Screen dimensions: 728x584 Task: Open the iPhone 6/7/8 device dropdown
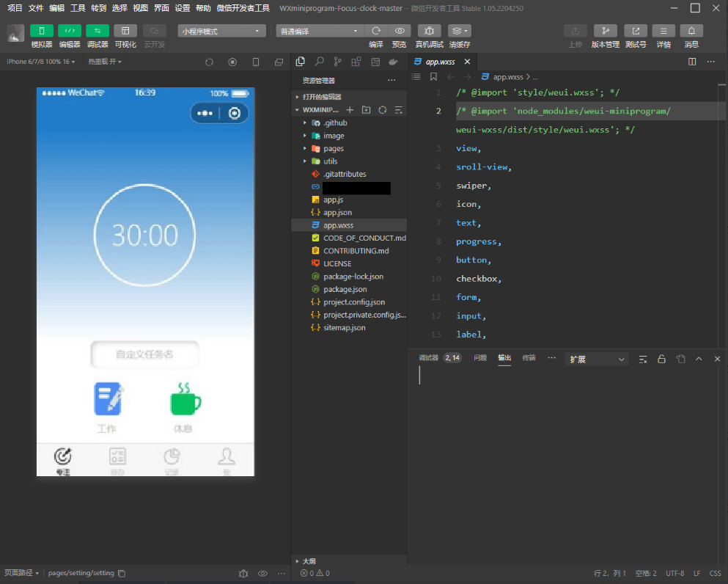[x=41, y=62]
